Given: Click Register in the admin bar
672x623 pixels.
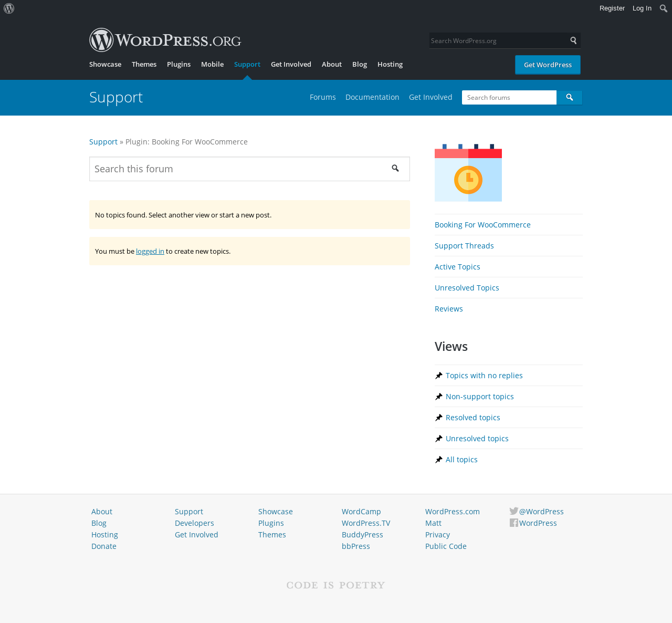Looking at the screenshot, I should 612,8.
